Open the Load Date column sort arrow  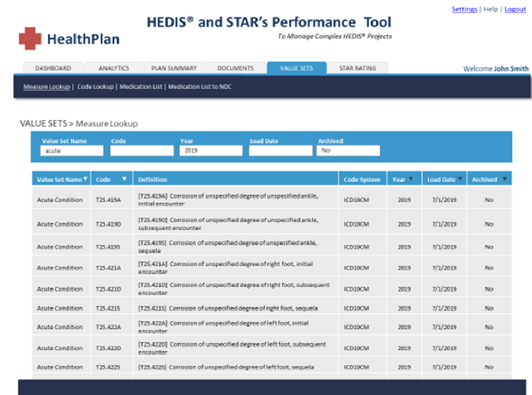460,179
